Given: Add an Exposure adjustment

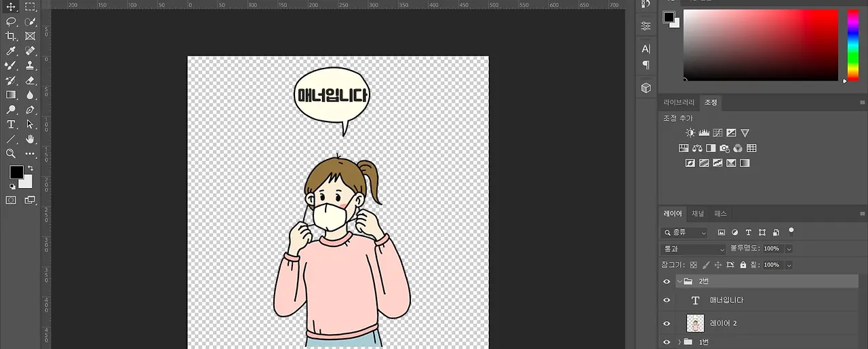Looking at the screenshot, I should tap(731, 133).
